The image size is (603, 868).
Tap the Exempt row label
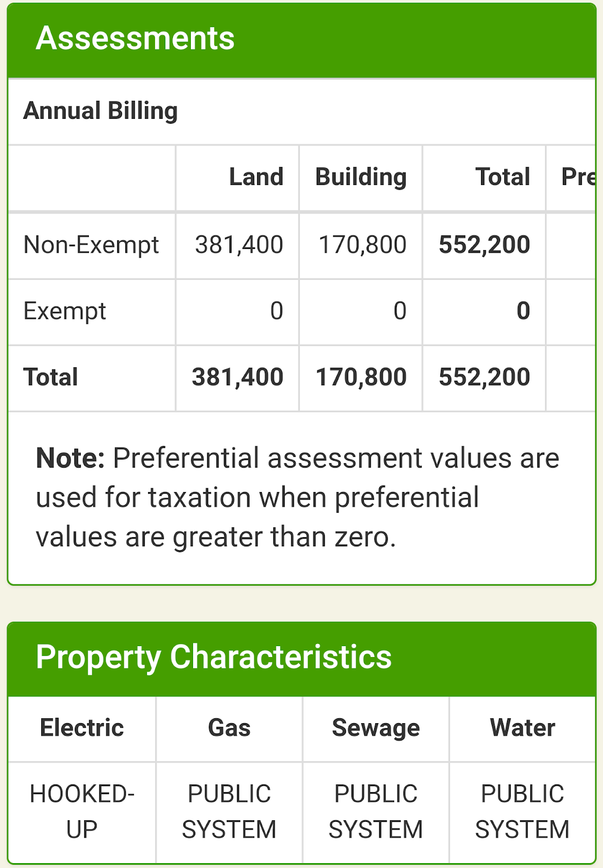coord(65,311)
